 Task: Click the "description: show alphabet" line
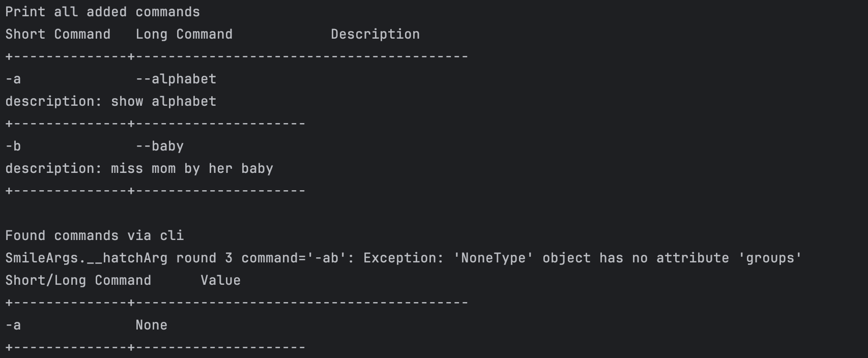110,101
